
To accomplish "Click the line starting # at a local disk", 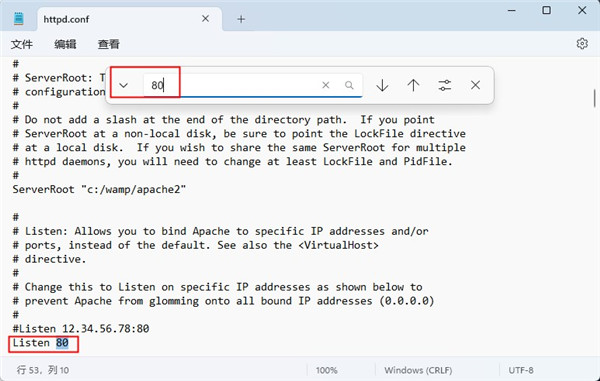I will click(239, 148).
